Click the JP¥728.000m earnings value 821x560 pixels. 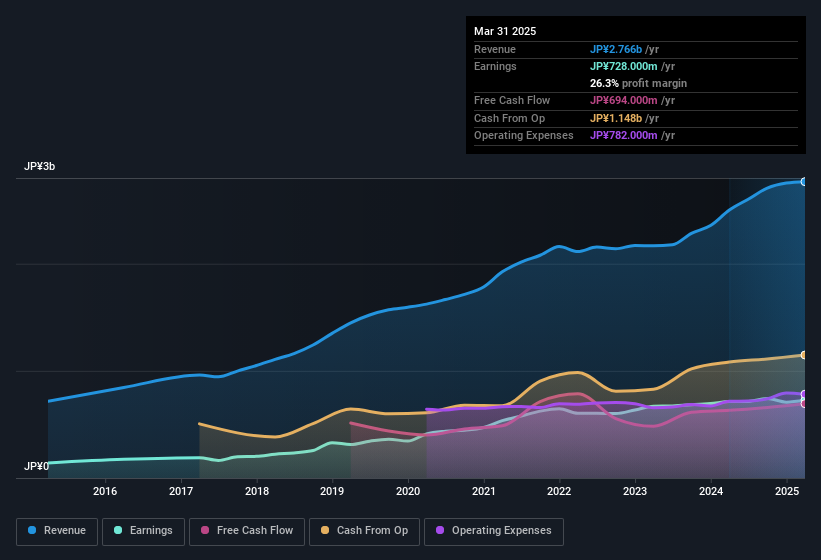624,66
